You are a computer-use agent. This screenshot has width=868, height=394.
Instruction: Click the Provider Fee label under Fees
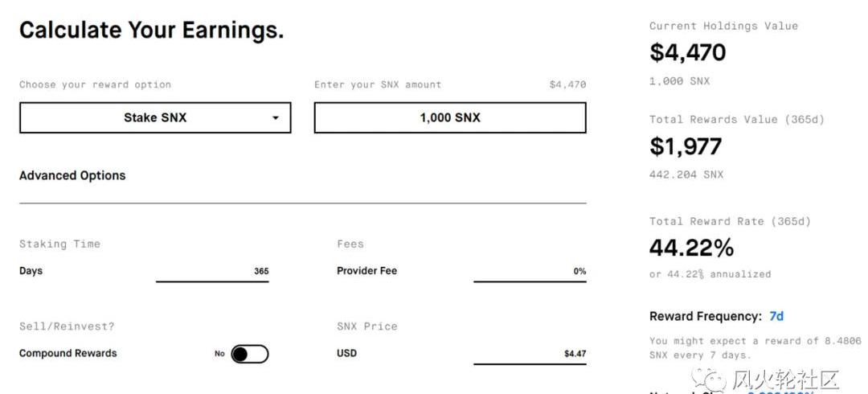coord(366,271)
